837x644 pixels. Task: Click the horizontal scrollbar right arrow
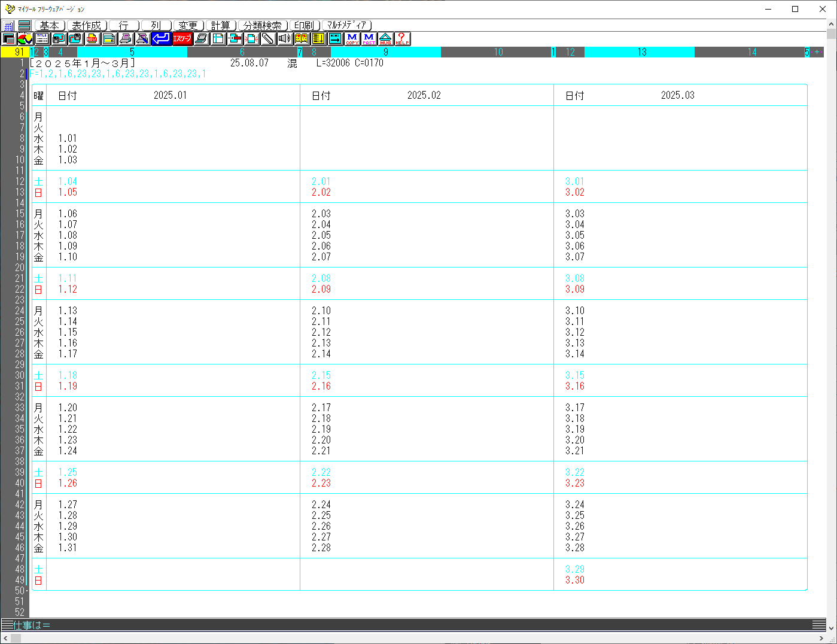tap(821, 639)
